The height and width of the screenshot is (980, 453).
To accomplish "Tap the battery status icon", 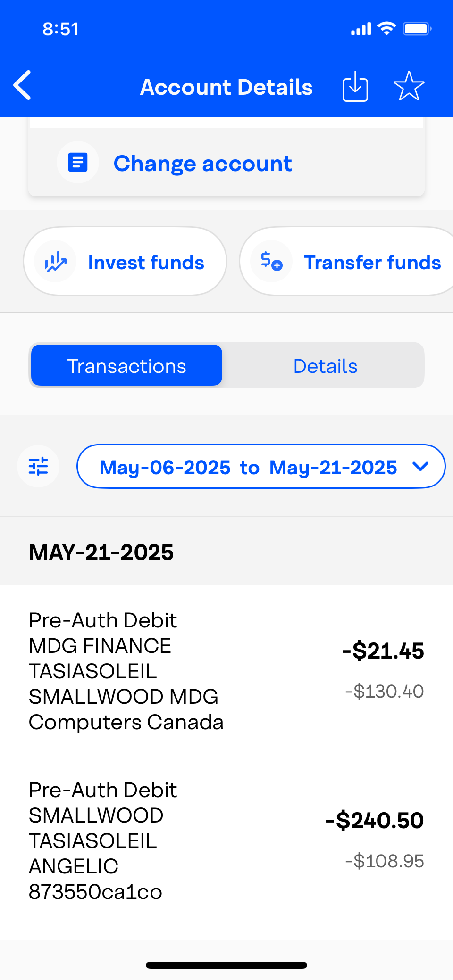I will coord(417,29).
